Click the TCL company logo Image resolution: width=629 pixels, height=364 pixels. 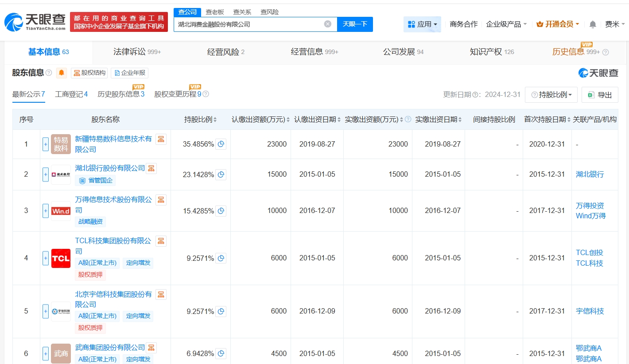click(x=61, y=258)
